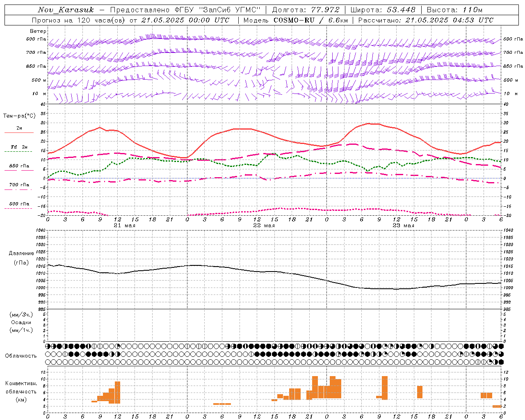
Task: Click the (мм/3ч.) precipitation unit label
Action: point(21,315)
